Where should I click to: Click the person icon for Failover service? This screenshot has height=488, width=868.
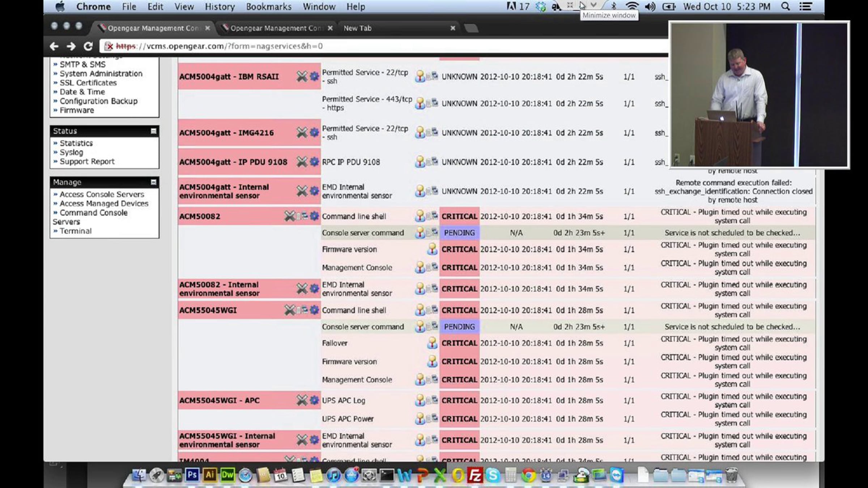(x=432, y=343)
